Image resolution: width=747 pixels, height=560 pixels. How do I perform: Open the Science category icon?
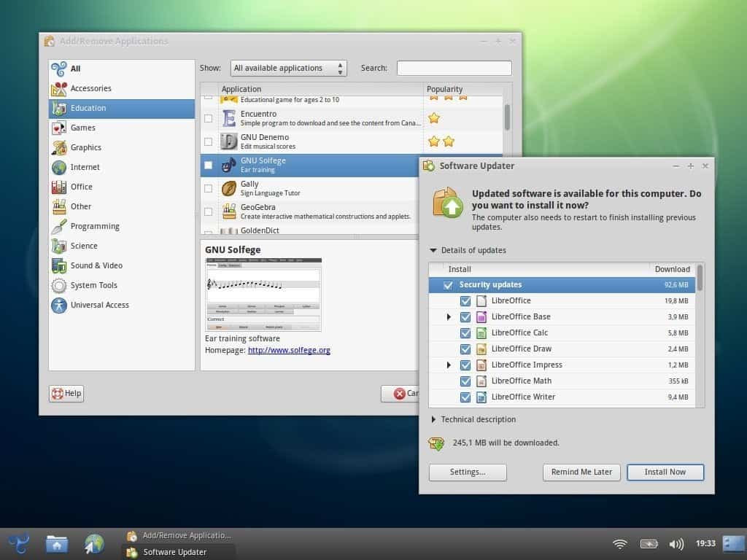(x=59, y=246)
